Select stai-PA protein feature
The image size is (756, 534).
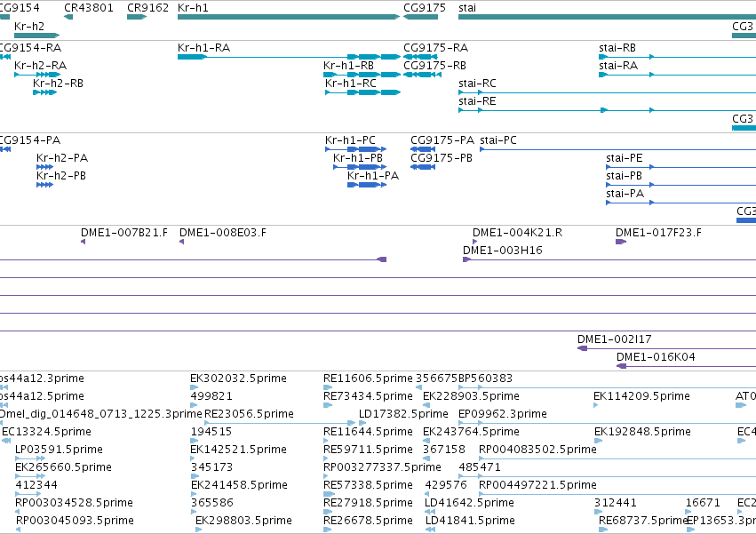point(680,203)
